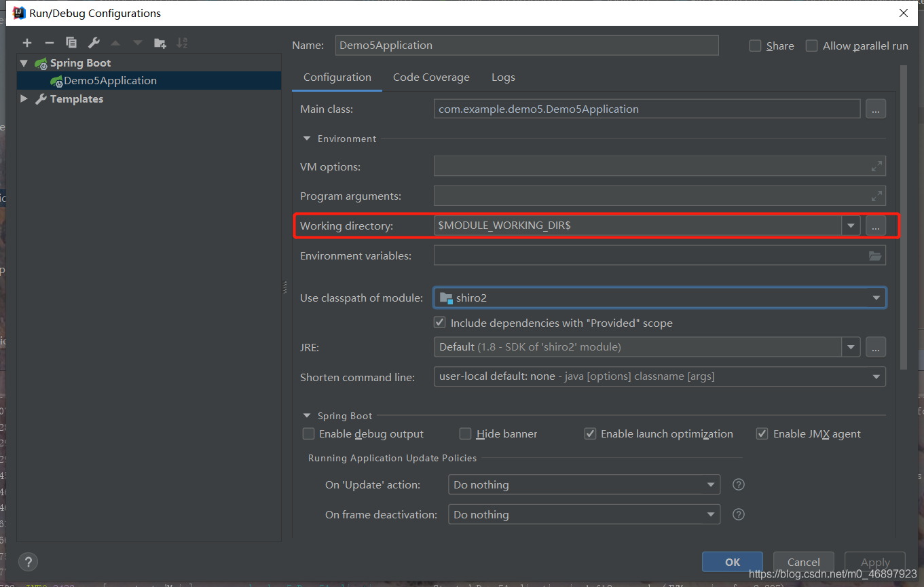
Task: Enable debug output checkbox
Action: point(309,433)
